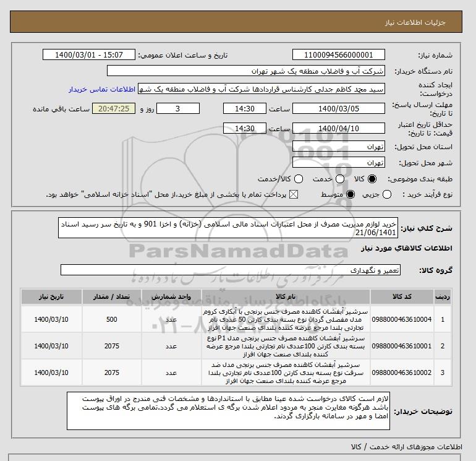Click the price validity date 1400/04/10
The image size is (476, 461).
pos(339,128)
